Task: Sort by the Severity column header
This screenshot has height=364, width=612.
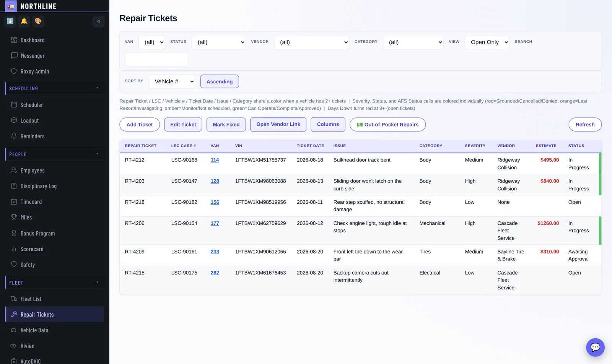Action: tap(475, 146)
